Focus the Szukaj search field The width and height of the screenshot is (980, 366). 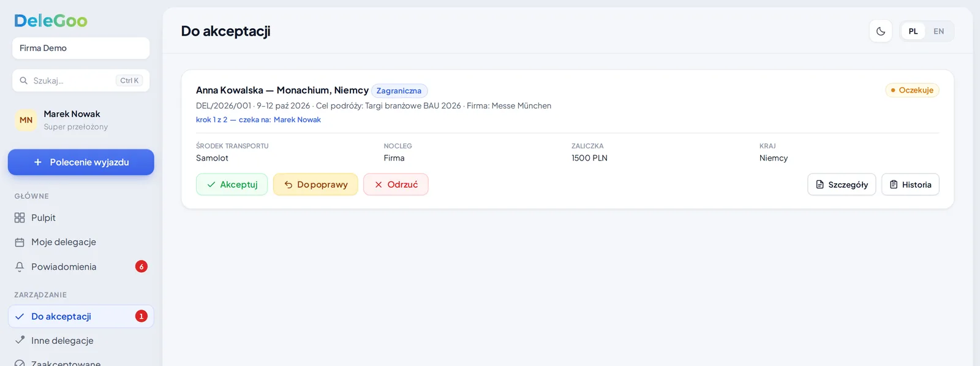tap(81, 80)
